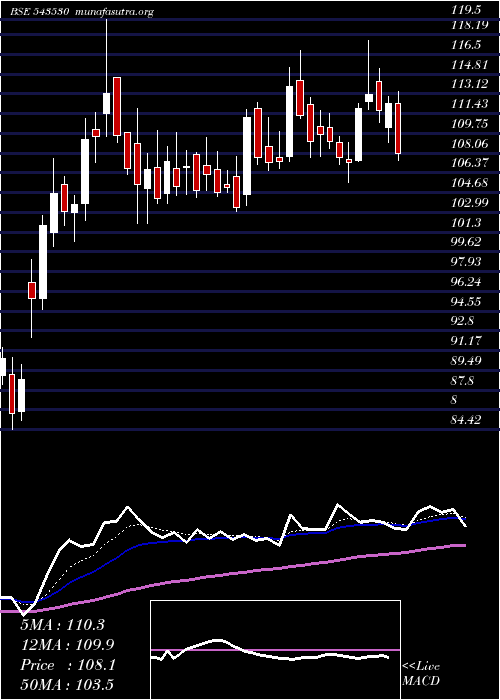Click the 96.24 price label
Image resolution: width=500 pixels, height=700 pixels.
(466, 282)
